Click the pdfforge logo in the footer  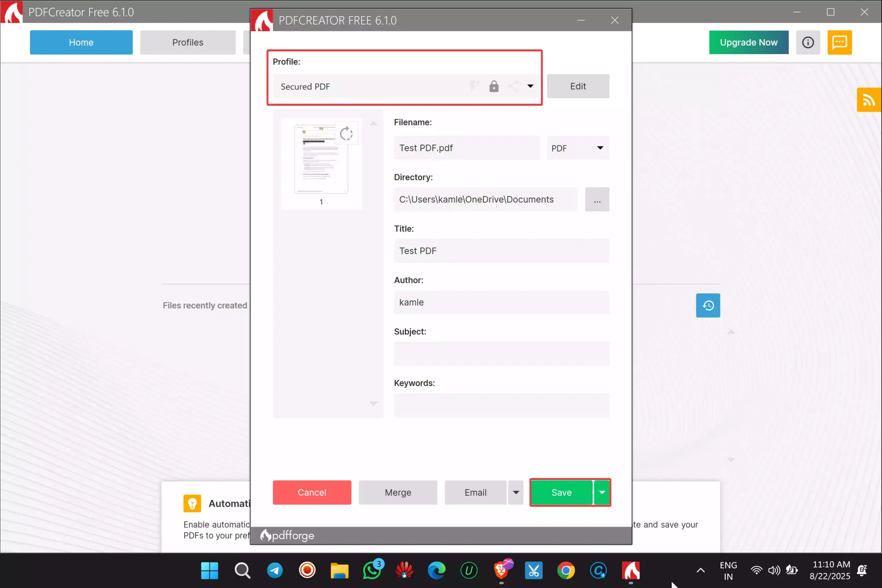[x=287, y=535]
